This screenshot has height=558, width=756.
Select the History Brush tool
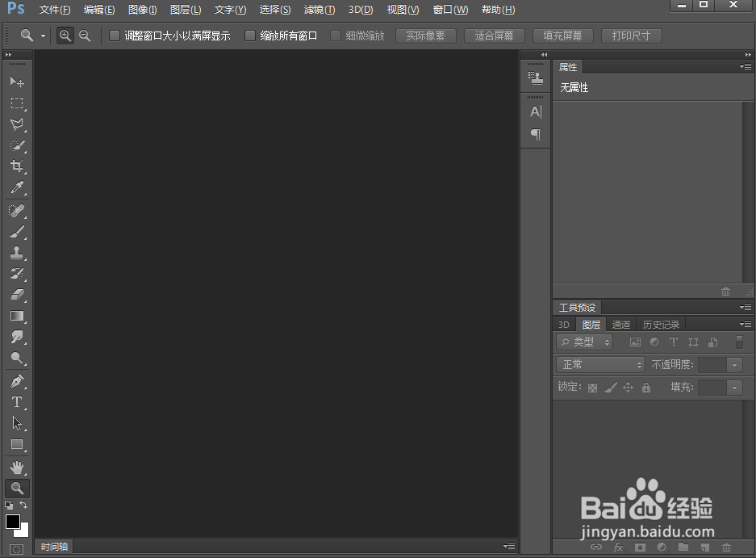click(x=17, y=274)
